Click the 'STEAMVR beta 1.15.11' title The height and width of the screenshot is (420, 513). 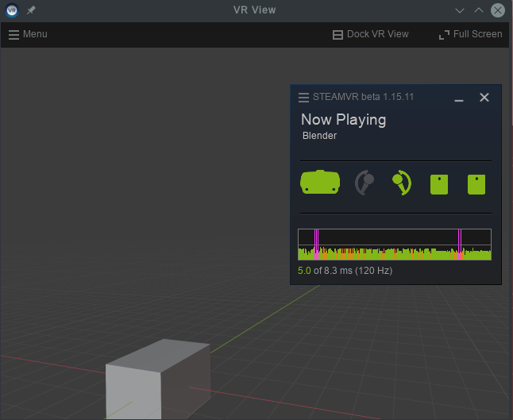(x=363, y=97)
